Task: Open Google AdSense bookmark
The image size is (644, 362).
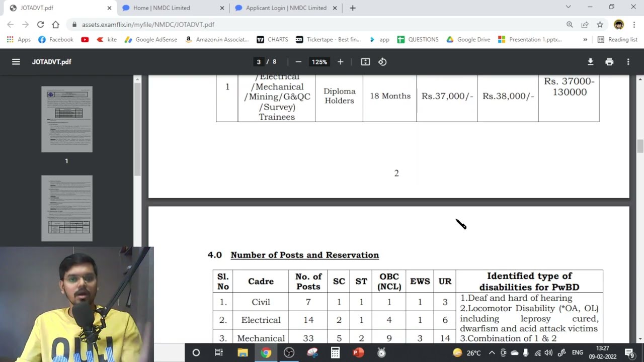Action: click(x=151, y=40)
